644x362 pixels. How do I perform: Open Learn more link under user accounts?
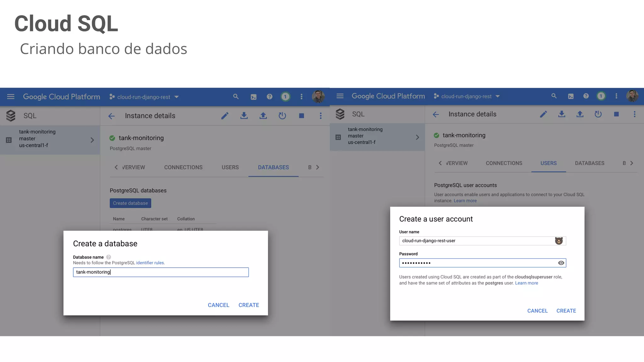point(465,201)
